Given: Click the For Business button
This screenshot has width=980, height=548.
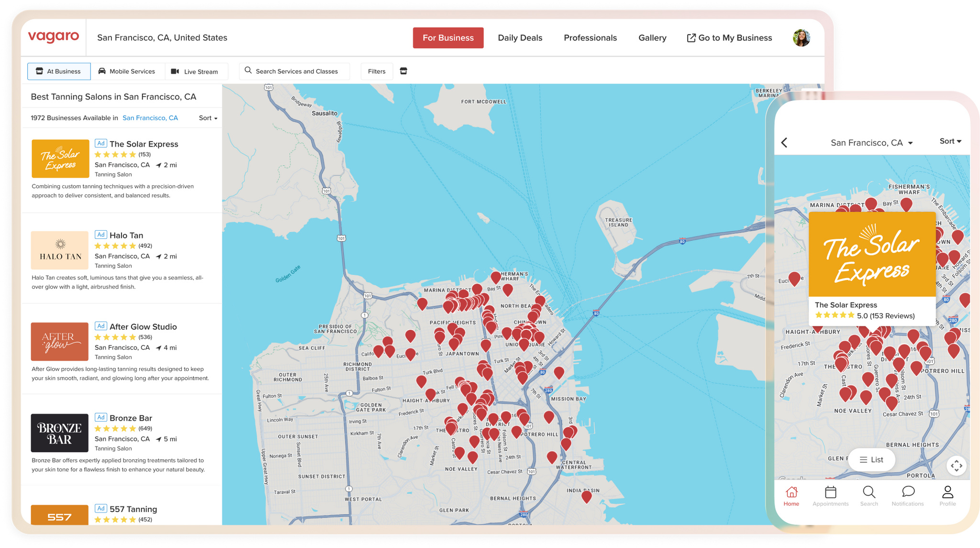Looking at the screenshot, I should [x=448, y=38].
